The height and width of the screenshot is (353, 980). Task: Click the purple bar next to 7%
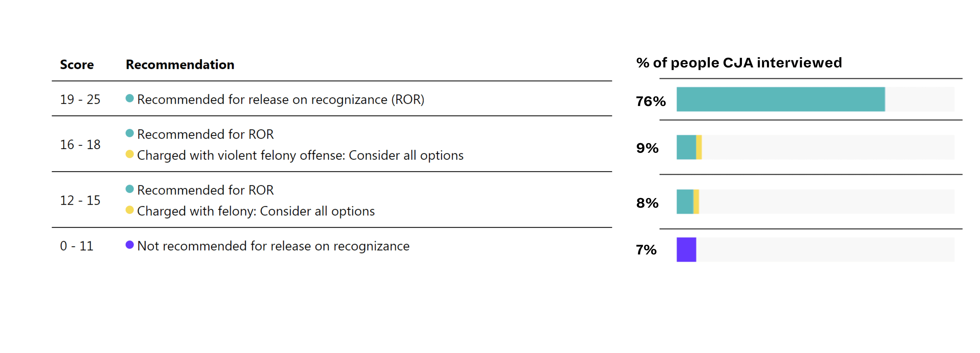[x=686, y=250]
